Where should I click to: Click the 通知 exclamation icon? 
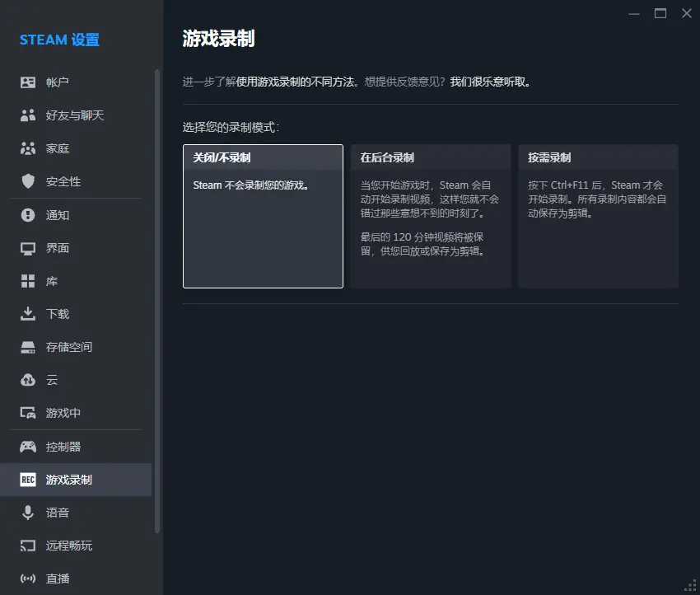[28, 215]
